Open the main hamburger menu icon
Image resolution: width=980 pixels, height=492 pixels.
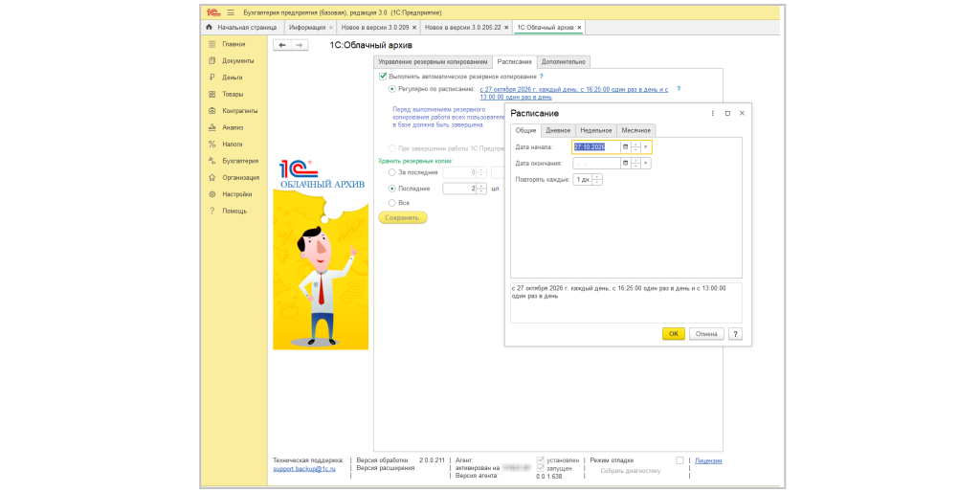click(231, 12)
